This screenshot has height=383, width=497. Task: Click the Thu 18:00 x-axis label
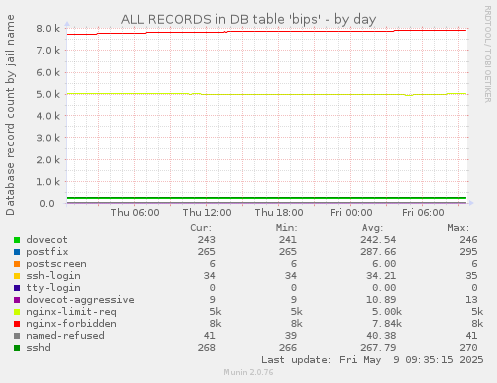(x=279, y=213)
